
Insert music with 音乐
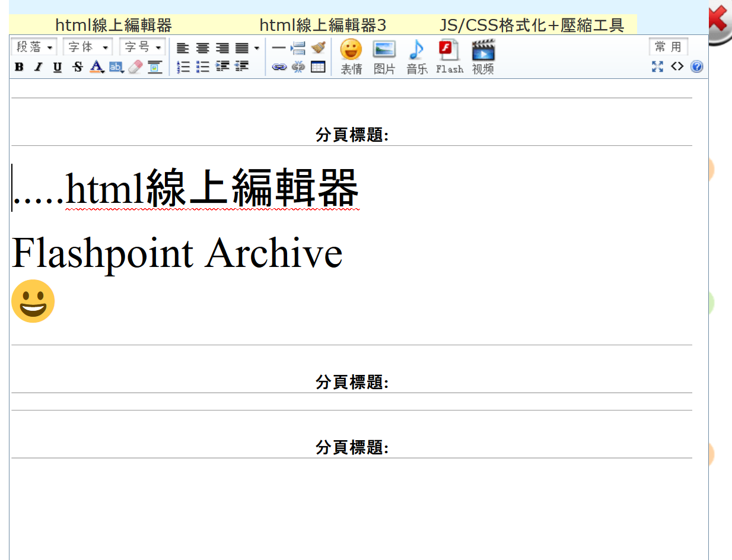(x=417, y=58)
